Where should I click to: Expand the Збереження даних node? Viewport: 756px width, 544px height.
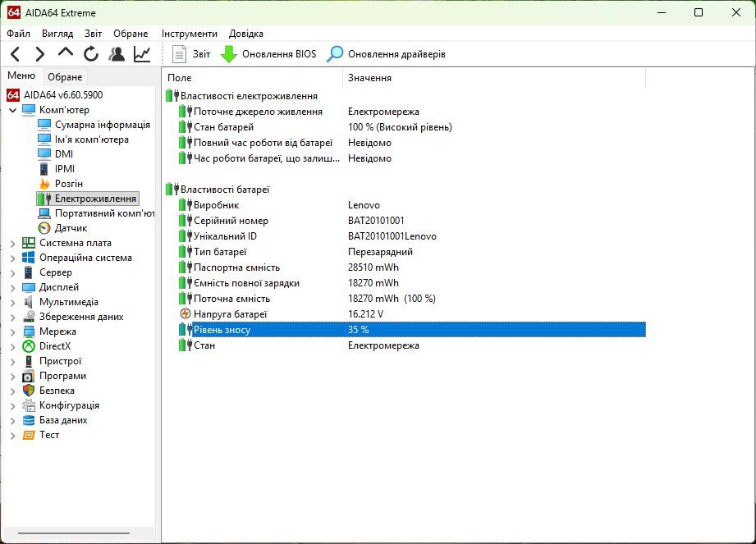13,317
